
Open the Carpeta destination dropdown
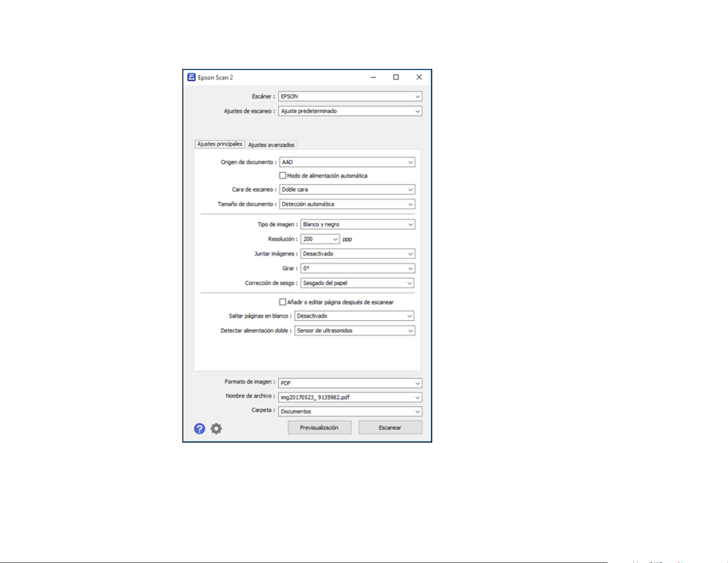point(350,411)
